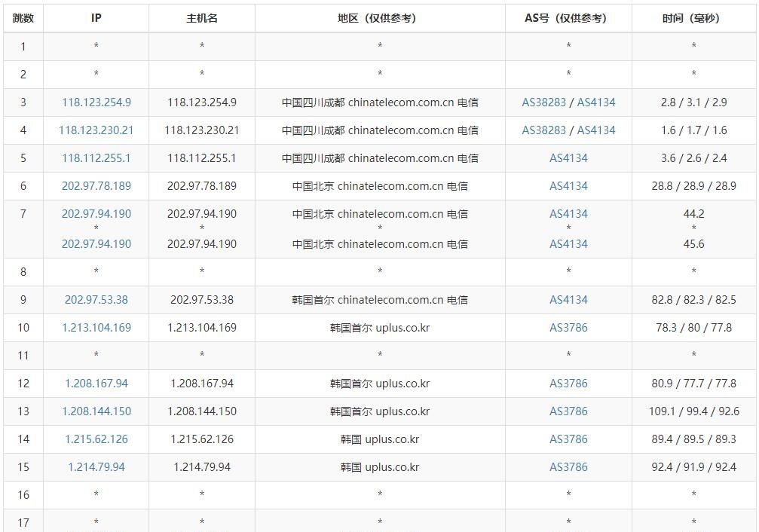
Task: Click the AS4134 link in hop 9
Action: (568, 300)
